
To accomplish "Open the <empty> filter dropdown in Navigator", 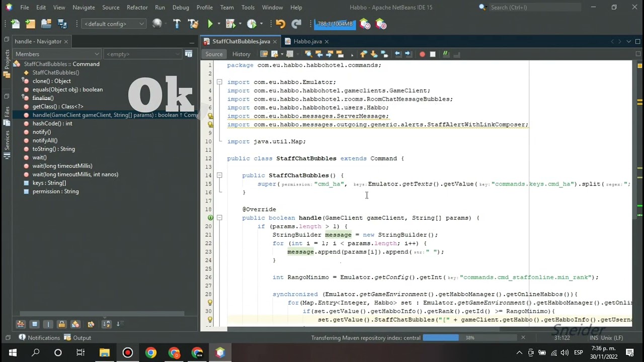I will (x=142, y=54).
